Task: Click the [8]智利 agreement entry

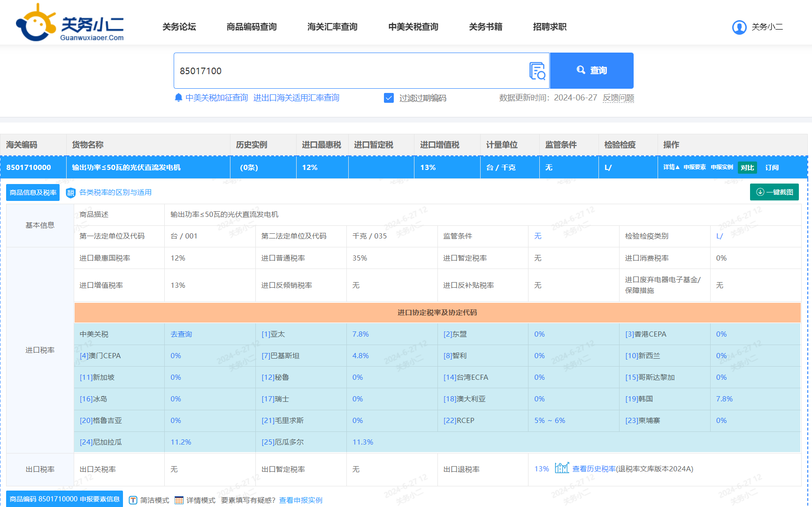Action: [x=455, y=356]
